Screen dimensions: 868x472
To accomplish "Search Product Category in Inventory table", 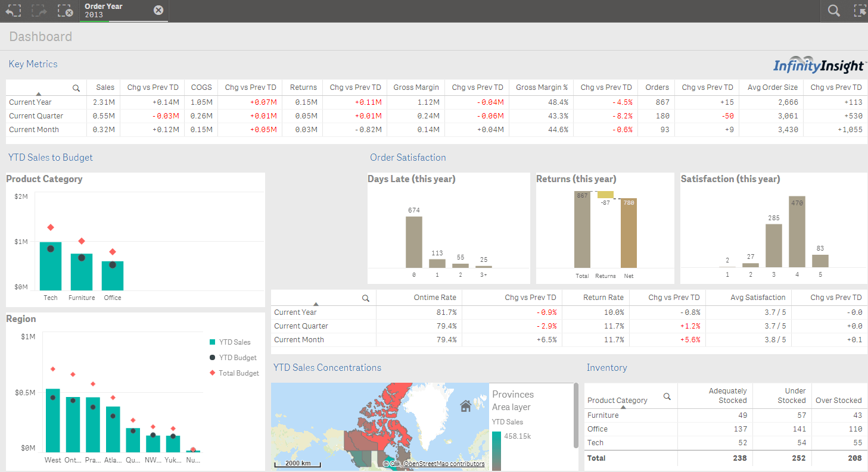I will click(x=667, y=396).
